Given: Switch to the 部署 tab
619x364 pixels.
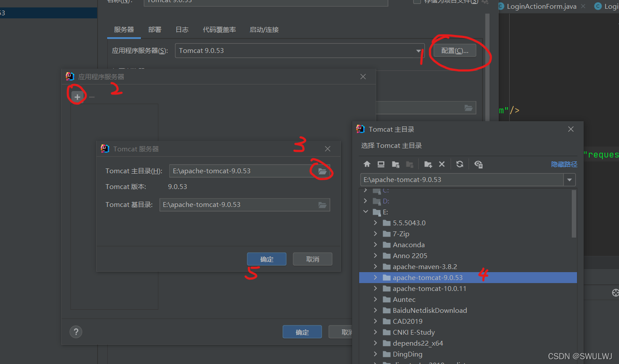Looking at the screenshot, I should (x=155, y=30).
